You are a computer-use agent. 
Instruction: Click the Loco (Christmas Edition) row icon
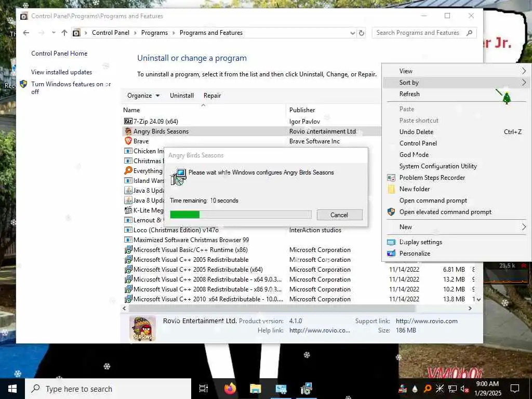[128, 230]
